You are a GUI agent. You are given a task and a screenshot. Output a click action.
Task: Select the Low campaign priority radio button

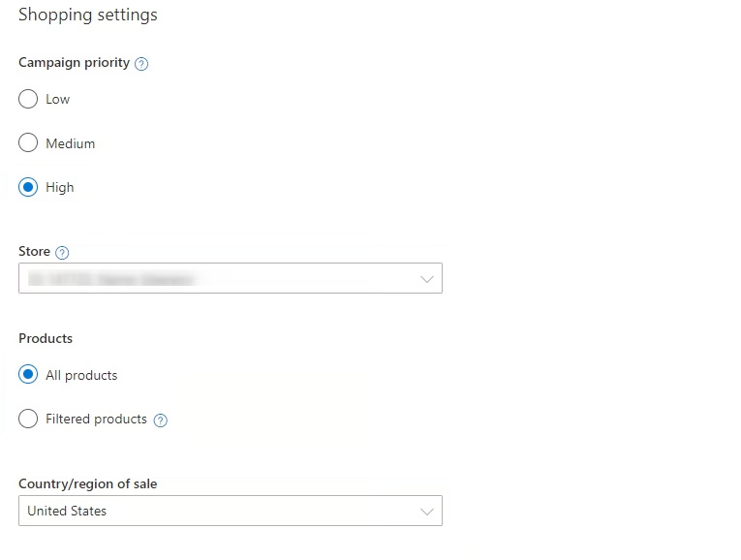pos(28,99)
